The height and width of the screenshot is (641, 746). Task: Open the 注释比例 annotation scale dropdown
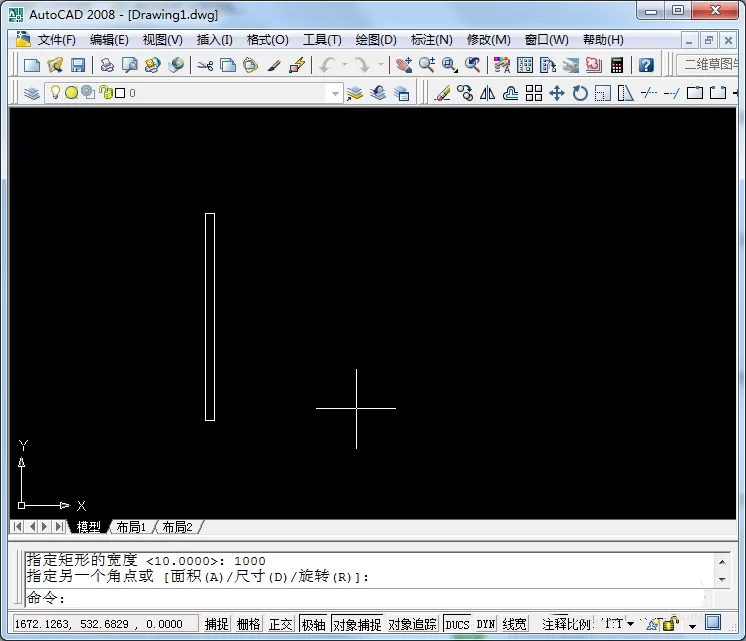pos(630,623)
